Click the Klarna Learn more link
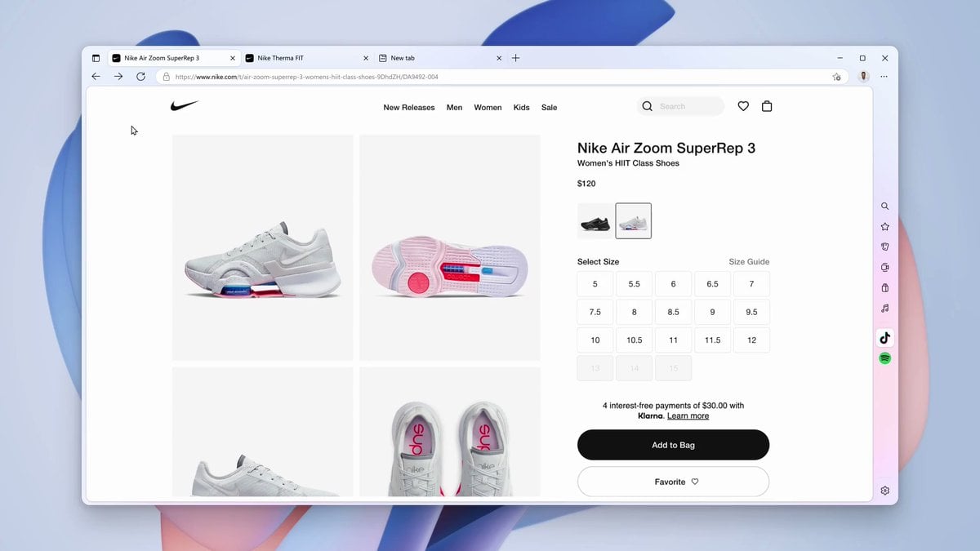The height and width of the screenshot is (551, 980). 688,416
